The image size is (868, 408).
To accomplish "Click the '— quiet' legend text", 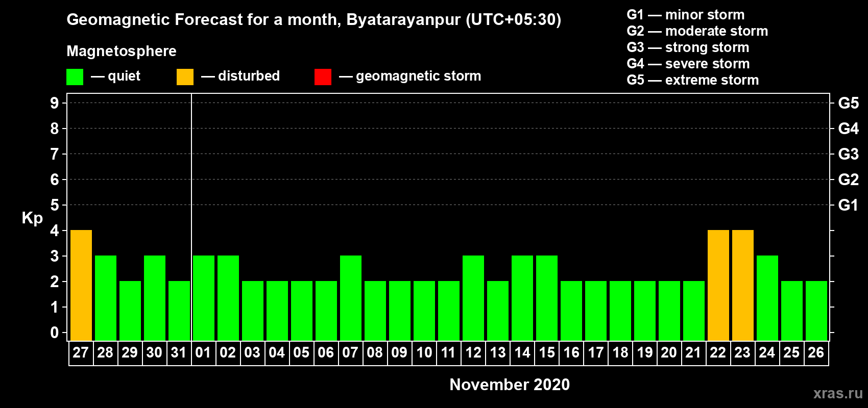I will (115, 76).
